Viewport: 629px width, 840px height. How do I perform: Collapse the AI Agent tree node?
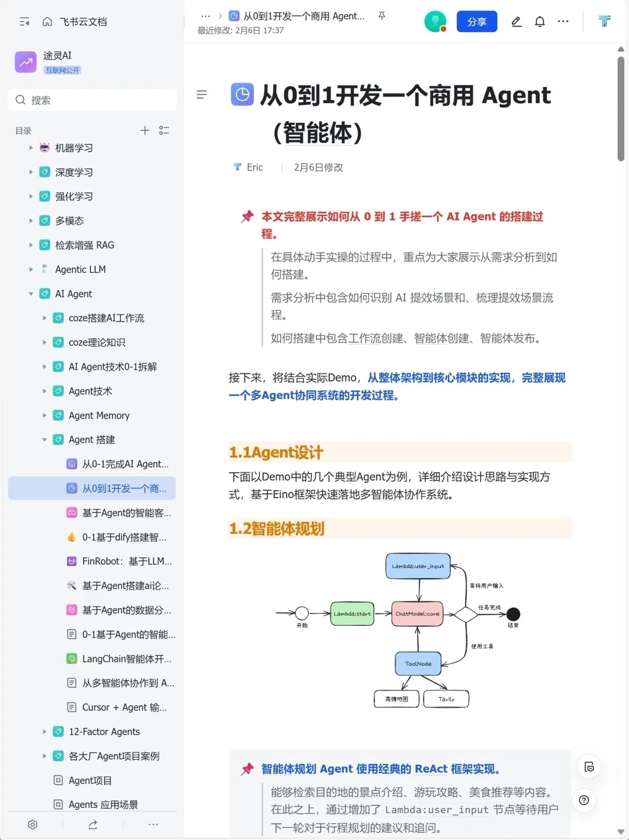pos(31,294)
